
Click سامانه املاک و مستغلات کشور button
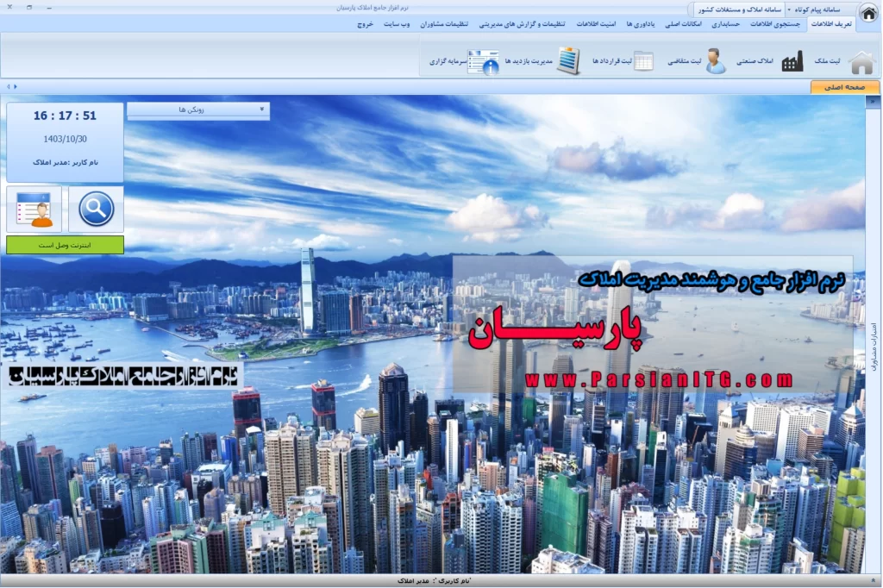[x=739, y=9]
